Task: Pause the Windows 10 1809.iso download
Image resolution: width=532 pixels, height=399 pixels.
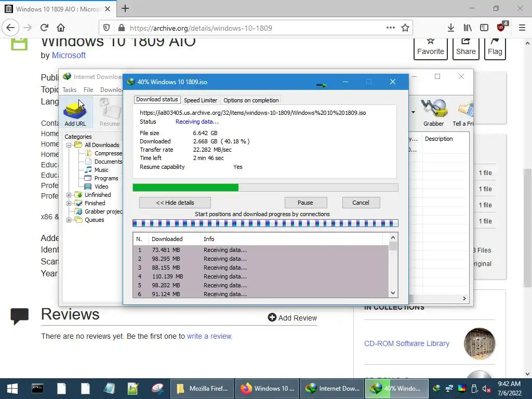Action: coord(305,203)
